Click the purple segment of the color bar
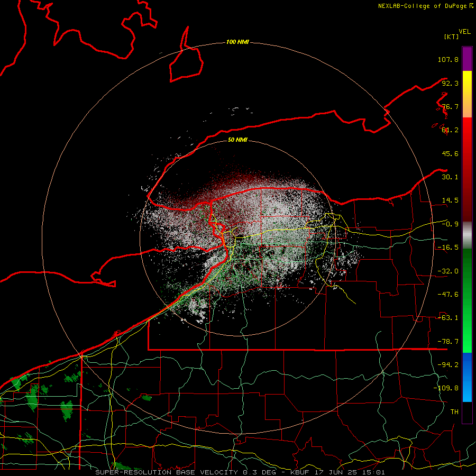The height and width of the screenshot is (476, 476). coord(467,59)
